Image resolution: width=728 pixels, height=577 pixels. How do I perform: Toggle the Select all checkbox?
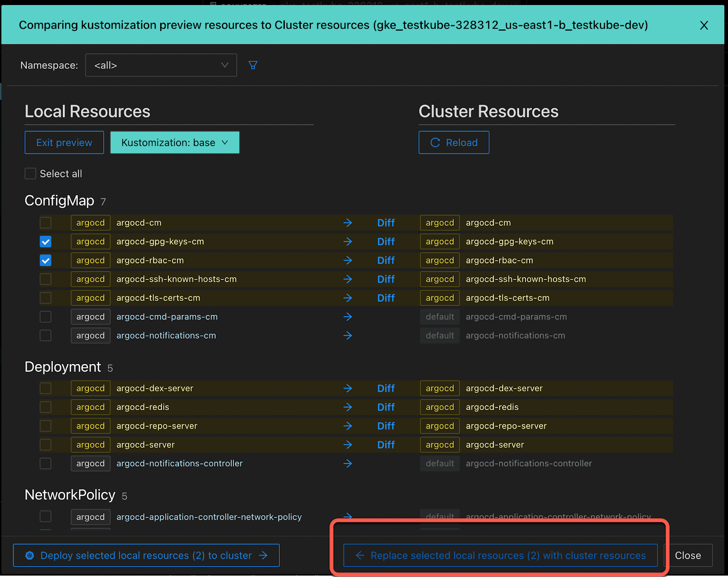[x=30, y=174]
